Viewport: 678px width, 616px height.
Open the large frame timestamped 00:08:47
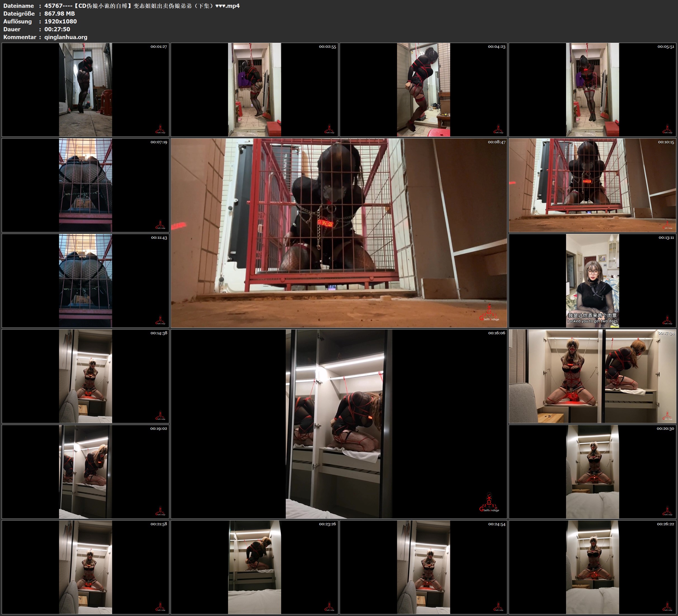(339, 233)
